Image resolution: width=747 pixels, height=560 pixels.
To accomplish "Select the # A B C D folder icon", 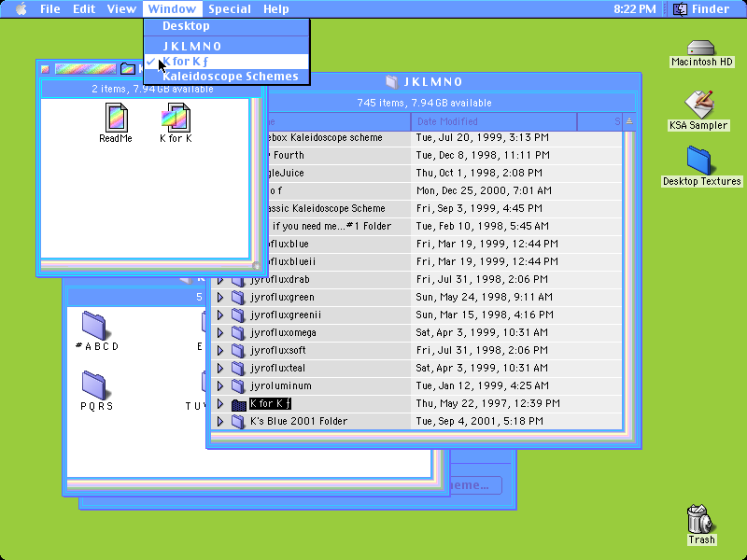I will coord(95,326).
